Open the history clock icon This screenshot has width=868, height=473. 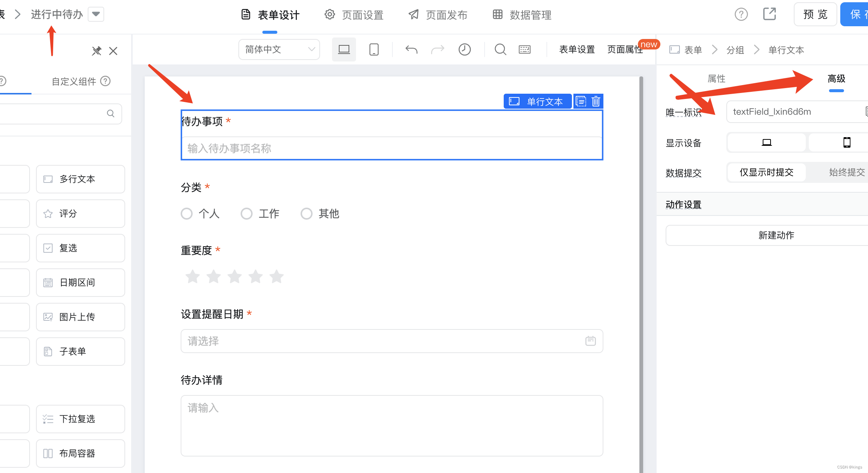[x=464, y=49]
